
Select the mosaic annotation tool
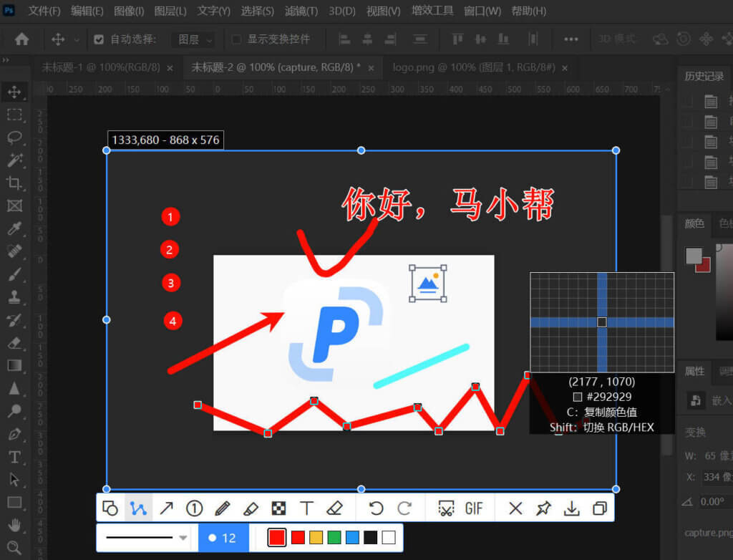click(279, 508)
